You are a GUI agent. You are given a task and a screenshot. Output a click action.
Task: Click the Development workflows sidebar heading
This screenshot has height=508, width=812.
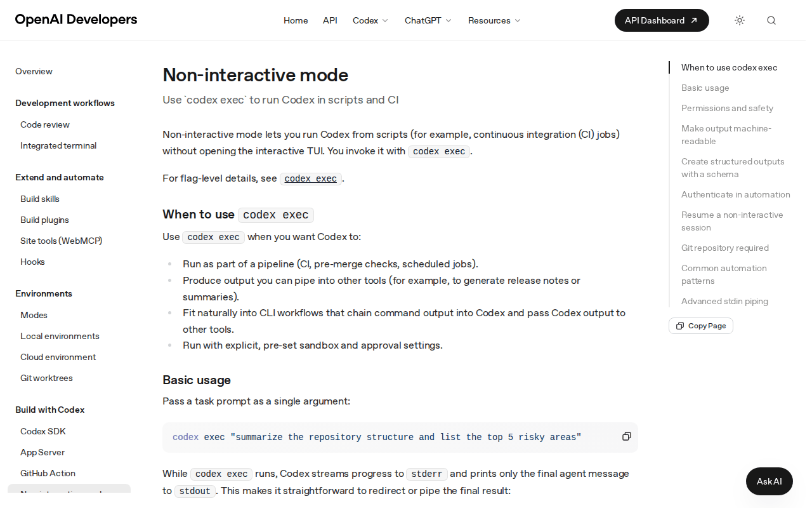[65, 103]
